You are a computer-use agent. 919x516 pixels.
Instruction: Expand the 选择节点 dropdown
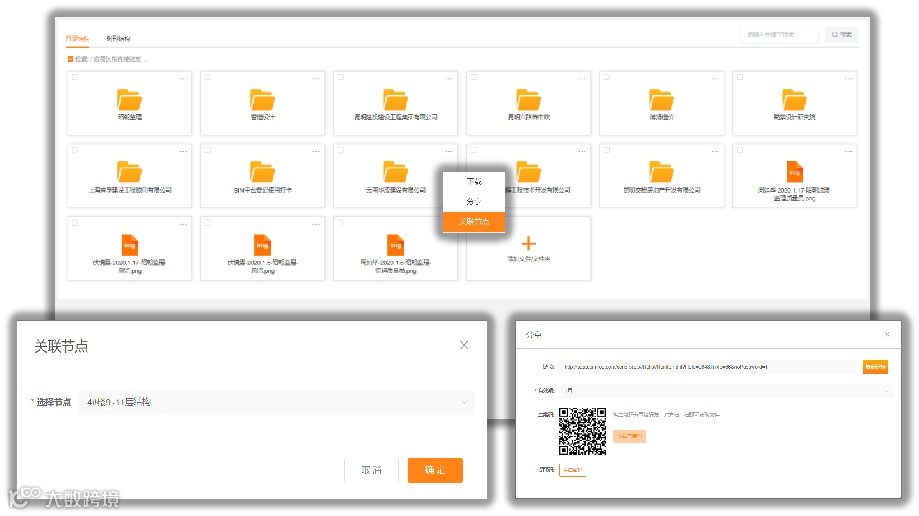click(276, 402)
